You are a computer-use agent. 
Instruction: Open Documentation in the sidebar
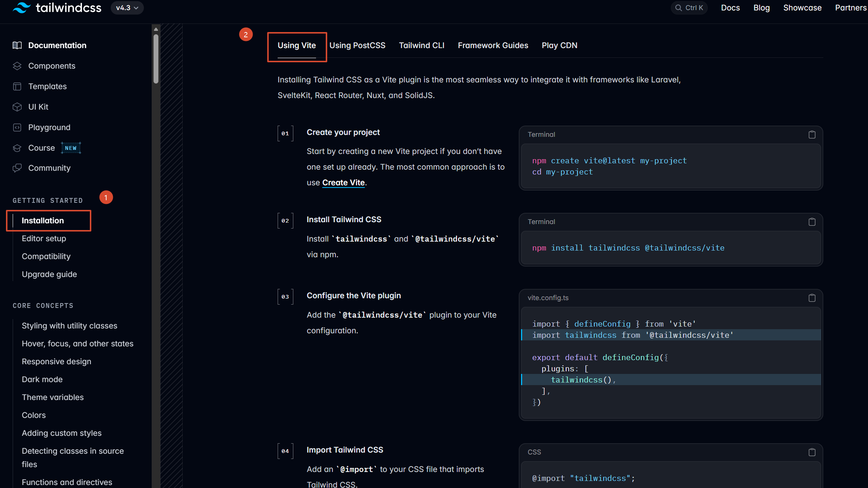click(x=57, y=45)
